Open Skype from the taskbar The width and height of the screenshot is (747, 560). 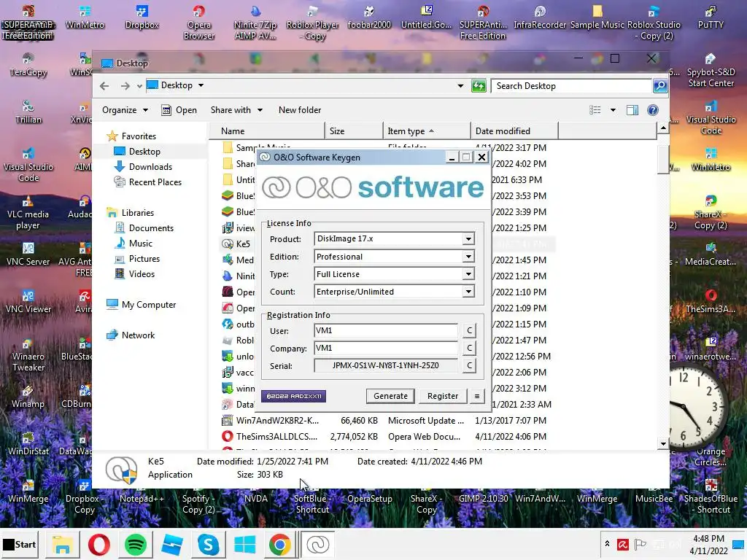pos(208,545)
